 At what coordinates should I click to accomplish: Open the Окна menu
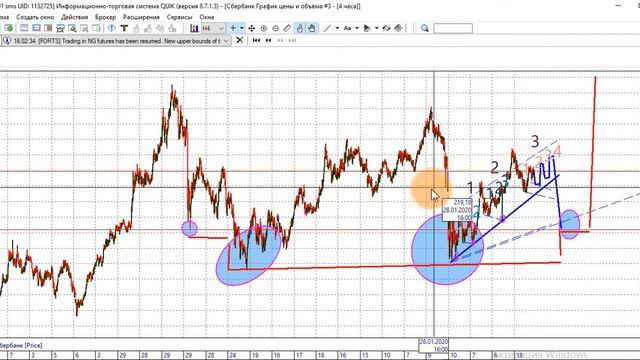(x=207, y=17)
